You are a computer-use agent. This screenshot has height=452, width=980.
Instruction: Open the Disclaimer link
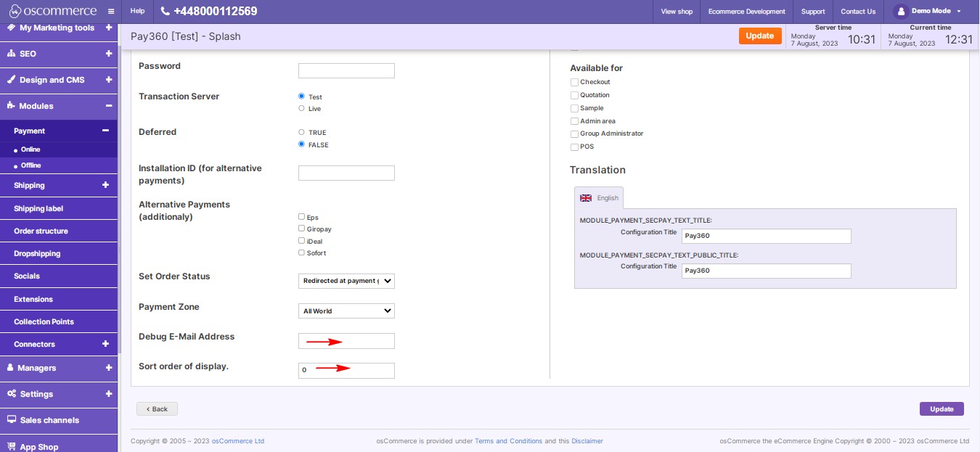(x=587, y=441)
